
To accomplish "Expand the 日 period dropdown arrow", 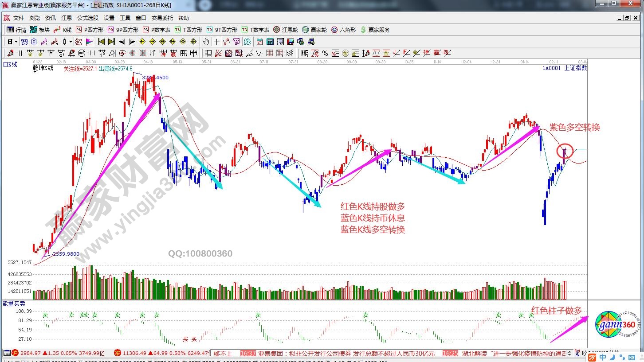I will click(x=16, y=42).
